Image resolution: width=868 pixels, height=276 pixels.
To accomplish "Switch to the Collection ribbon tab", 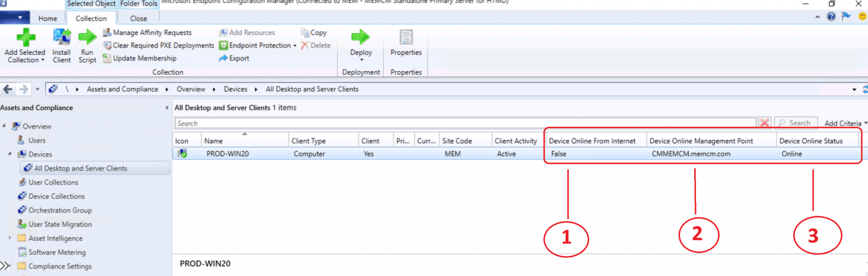I will click(91, 18).
